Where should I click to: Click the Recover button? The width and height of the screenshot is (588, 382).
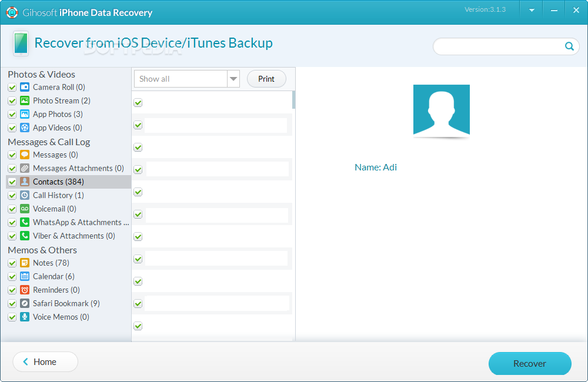[x=530, y=363]
